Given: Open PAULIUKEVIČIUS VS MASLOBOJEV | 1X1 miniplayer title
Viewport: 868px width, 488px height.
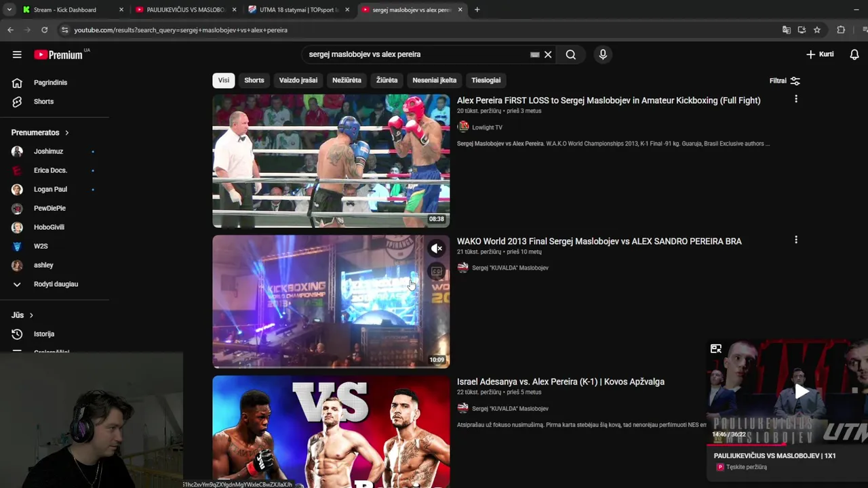Looking at the screenshot, I should 774,456.
